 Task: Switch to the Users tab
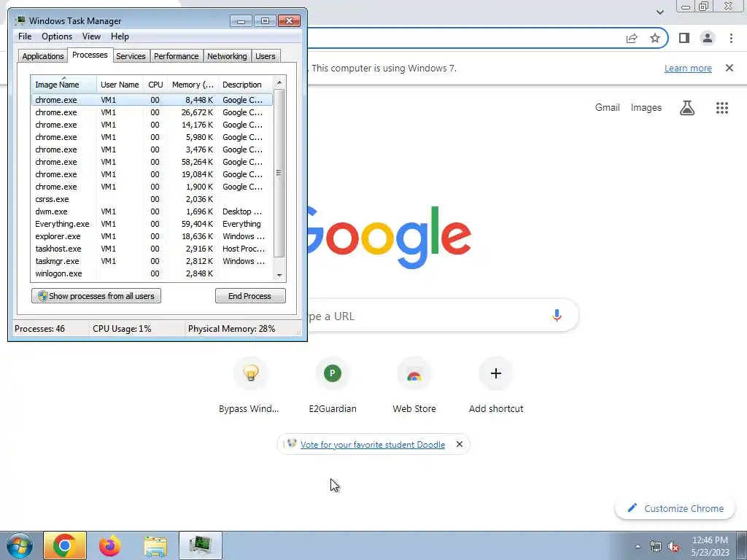tap(265, 56)
